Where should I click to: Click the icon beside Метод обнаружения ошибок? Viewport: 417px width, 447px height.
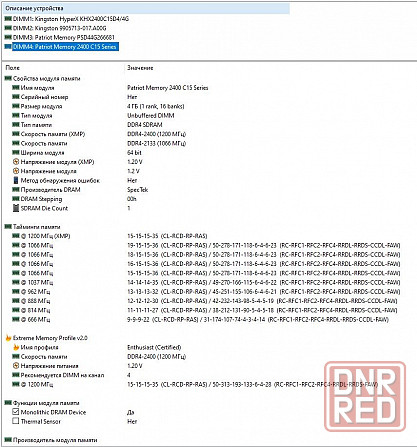[x=16, y=180]
